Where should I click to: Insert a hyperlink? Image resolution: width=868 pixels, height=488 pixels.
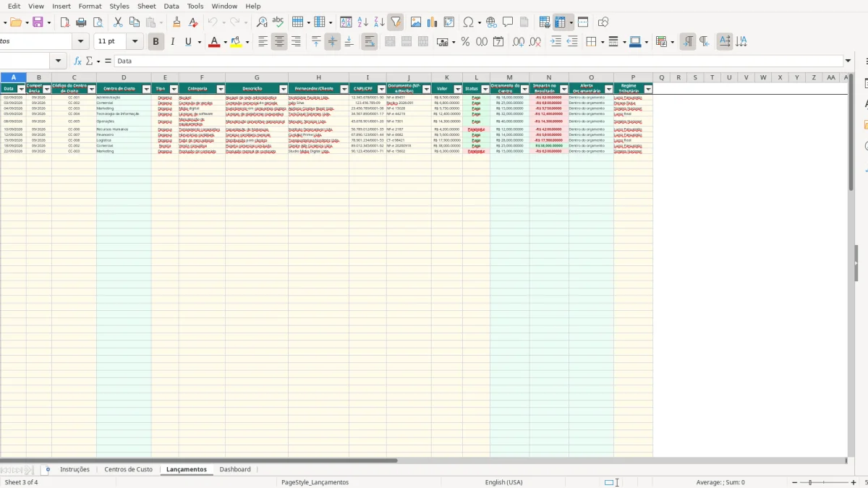[x=491, y=22]
